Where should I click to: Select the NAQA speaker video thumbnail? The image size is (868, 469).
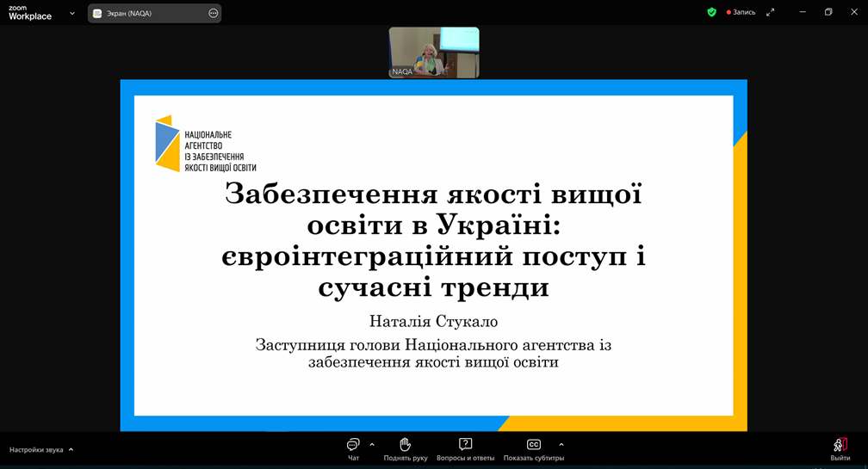[x=434, y=52]
